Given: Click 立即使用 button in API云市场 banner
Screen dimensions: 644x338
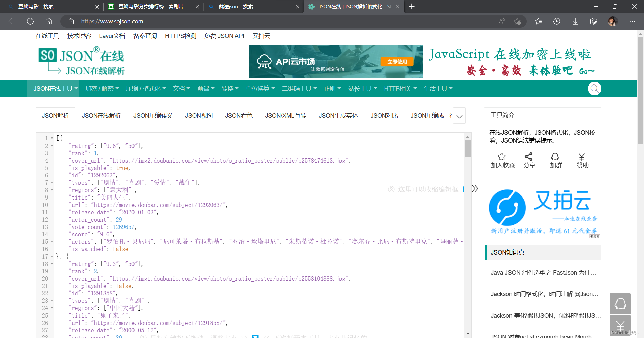Looking at the screenshot, I should [397, 62].
